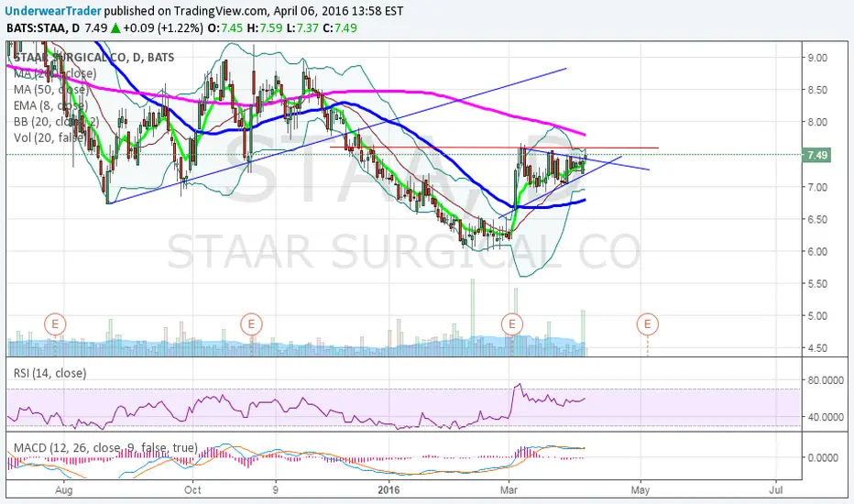
Task: Select the MA (50, close) indicator label
Action: coord(51,90)
